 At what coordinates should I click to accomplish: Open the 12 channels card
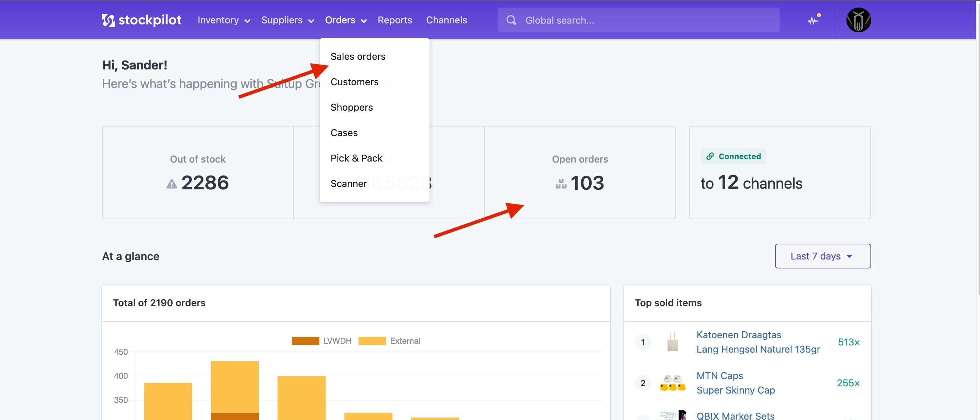point(779,173)
